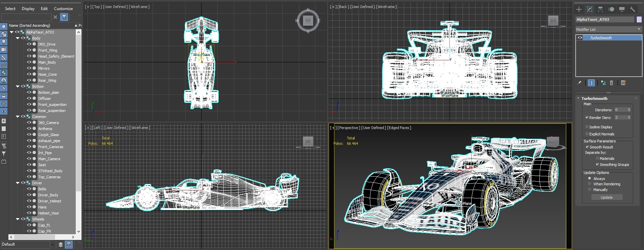Click the Back viewport label
This screenshot has width=644, height=250.
[342, 7]
